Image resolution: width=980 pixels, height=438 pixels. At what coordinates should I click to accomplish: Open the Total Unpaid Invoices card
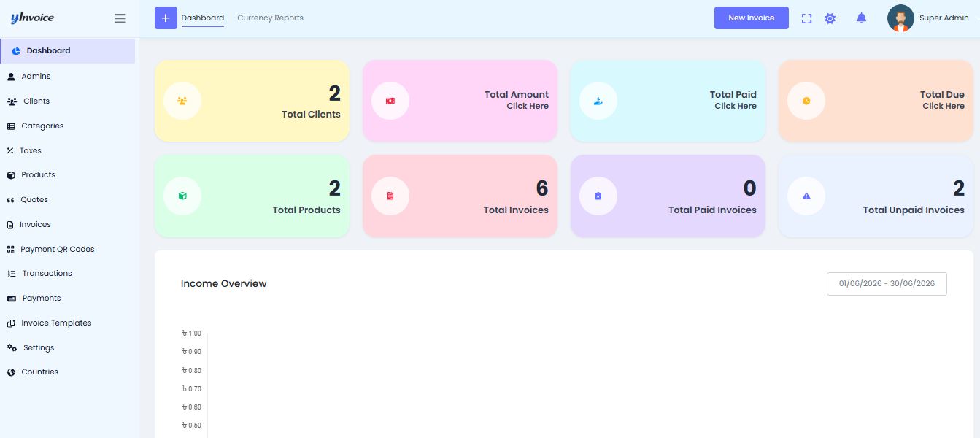click(x=876, y=196)
